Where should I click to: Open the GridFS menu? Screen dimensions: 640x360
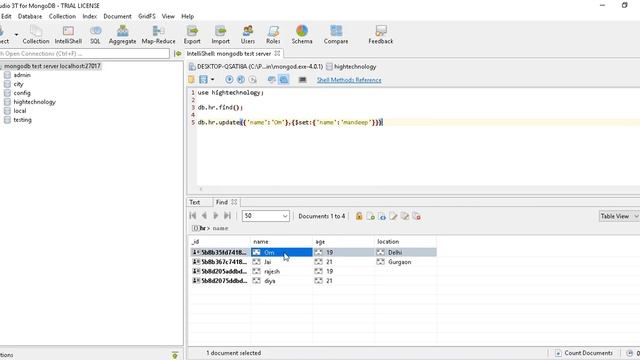[x=147, y=16]
